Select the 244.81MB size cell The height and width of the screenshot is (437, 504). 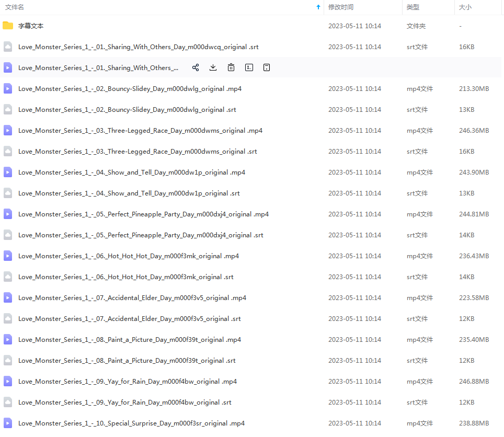(x=474, y=214)
